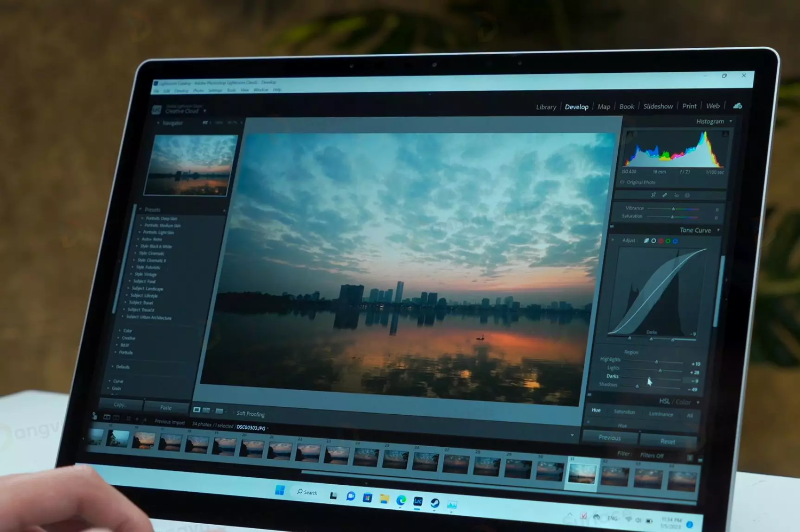The width and height of the screenshot is (800, 532).
Task: Click the Previous button
Action: [x=609, y=437]
